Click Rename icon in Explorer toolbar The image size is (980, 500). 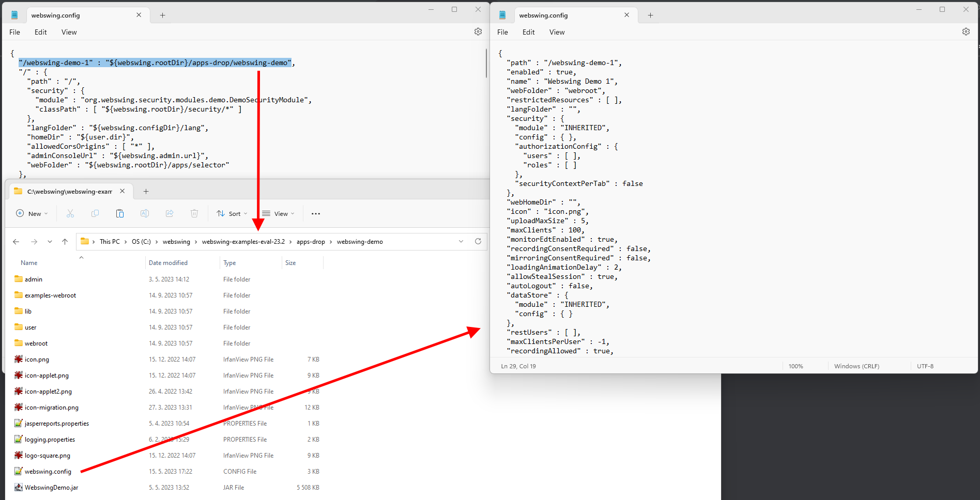pos(145,213)
